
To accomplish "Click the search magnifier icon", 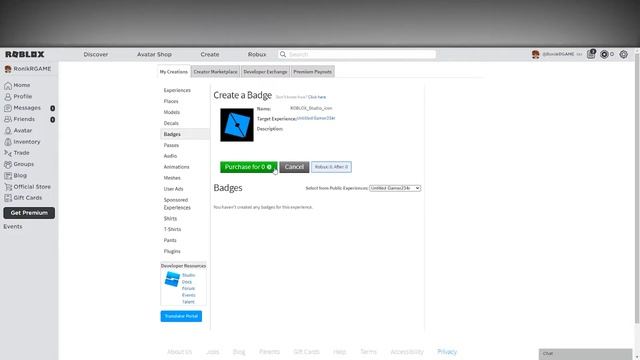I will 283,54.
